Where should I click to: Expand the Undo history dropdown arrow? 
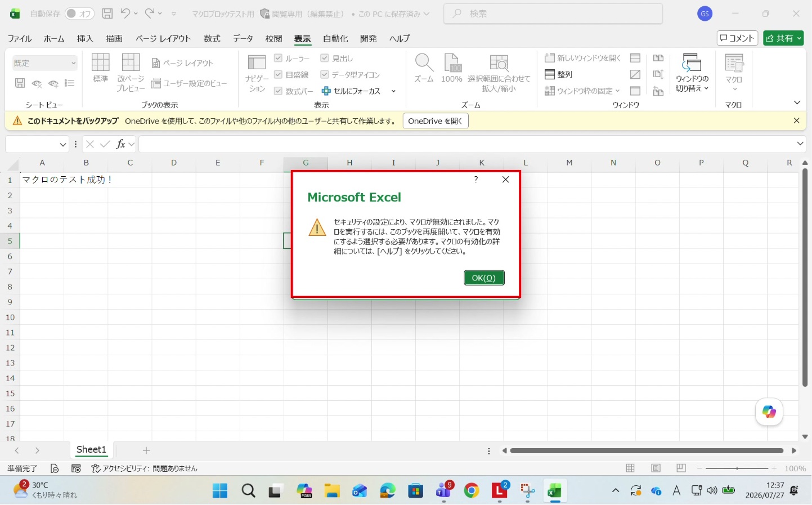(136, 14)
